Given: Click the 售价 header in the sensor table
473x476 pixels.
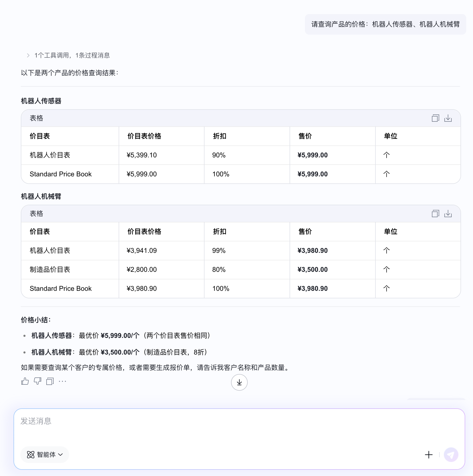Looking at the screenshot, I should 305,136.
